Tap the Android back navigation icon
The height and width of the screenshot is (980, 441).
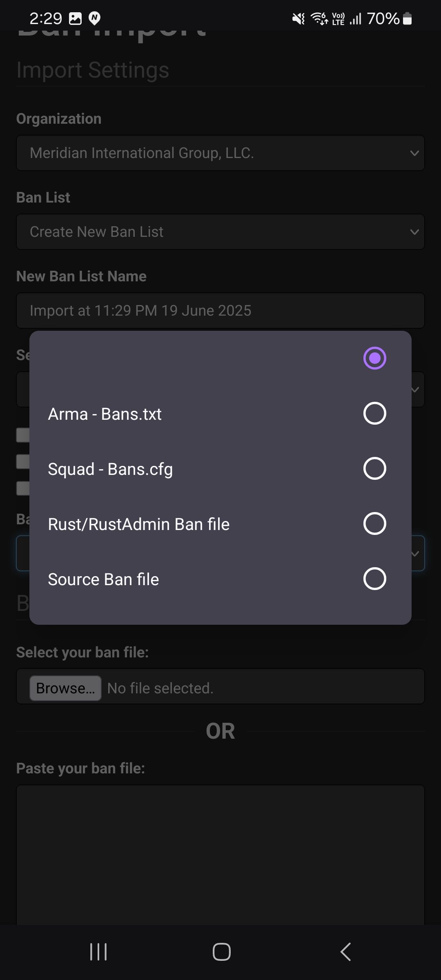pos(345,952)
